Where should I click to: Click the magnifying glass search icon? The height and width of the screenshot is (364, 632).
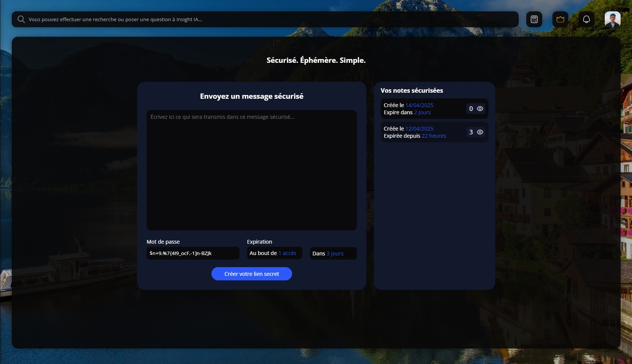point(21,19)
